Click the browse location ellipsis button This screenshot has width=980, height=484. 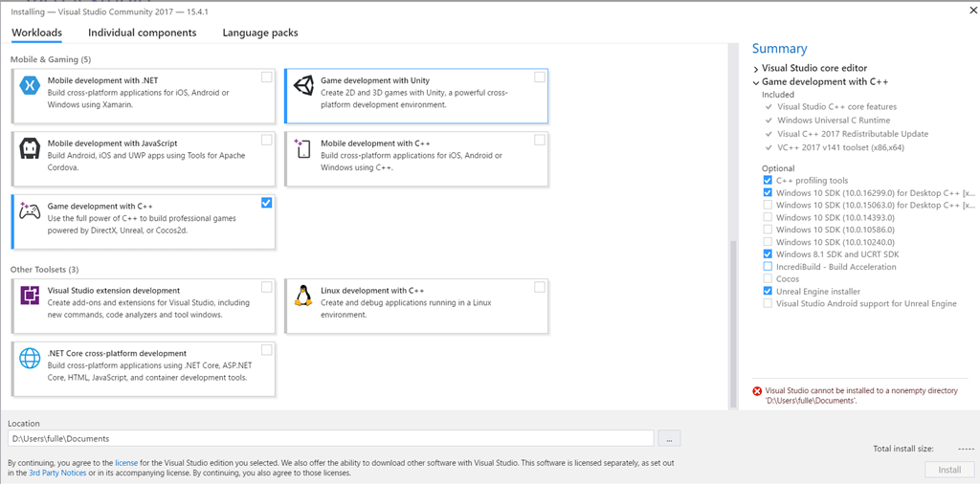670,439
